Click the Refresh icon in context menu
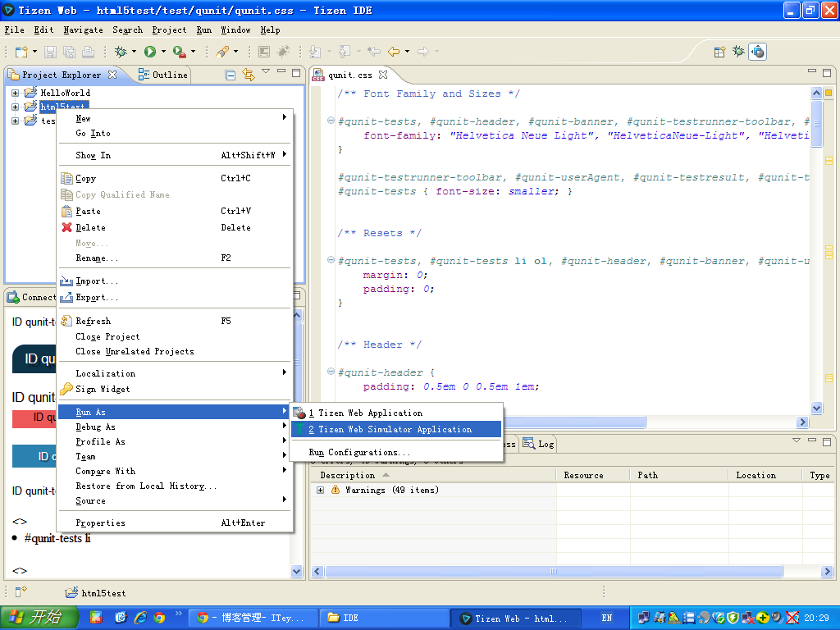The width and height of the screenshot is (840, 630). pos(67,321)
